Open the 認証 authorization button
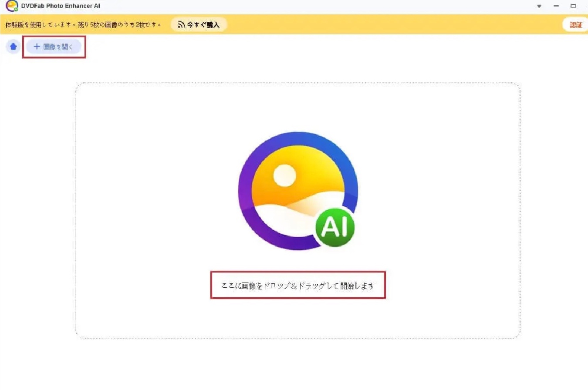Image resolution: width=588 pixels, height=390 pixels. click(x=575, y=25)
